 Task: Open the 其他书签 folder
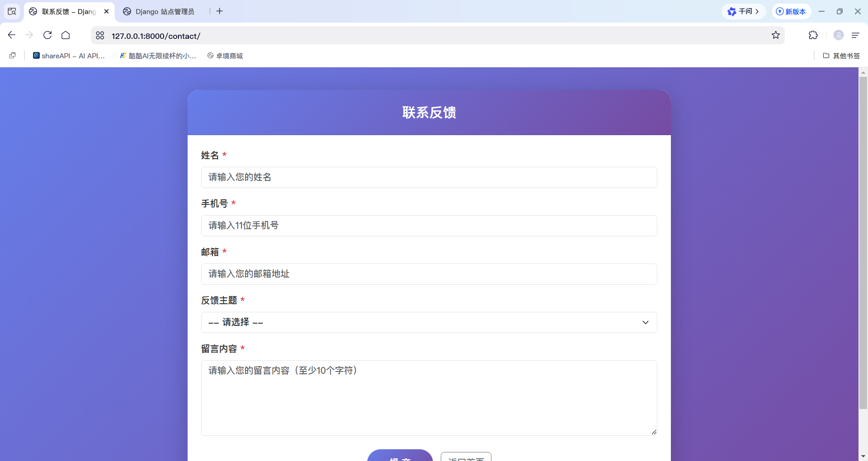841,56
